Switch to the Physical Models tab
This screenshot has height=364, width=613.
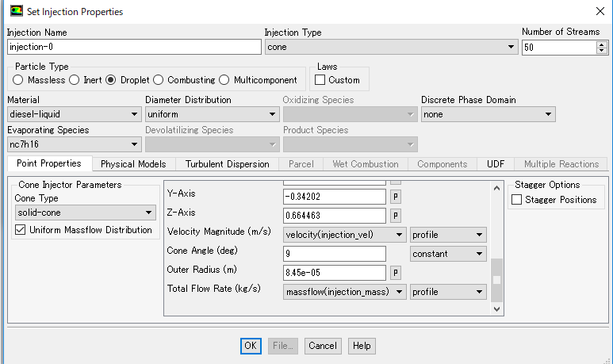tap(133, 164)
